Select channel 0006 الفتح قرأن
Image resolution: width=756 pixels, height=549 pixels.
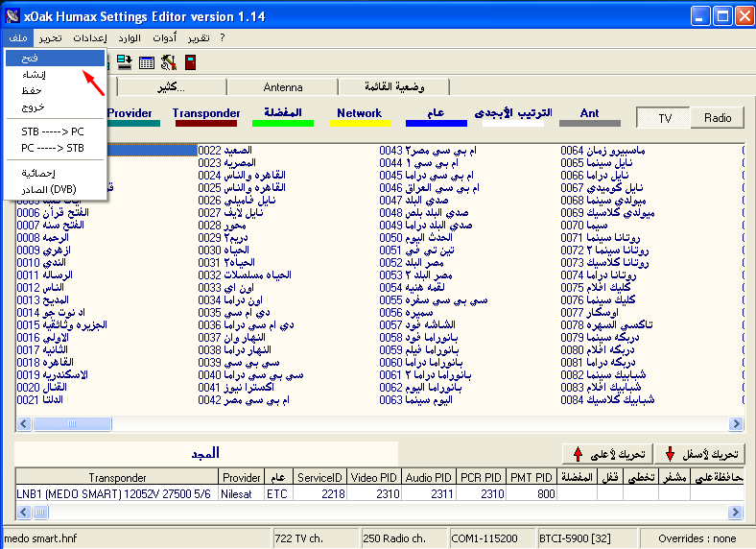coord(53,213)
